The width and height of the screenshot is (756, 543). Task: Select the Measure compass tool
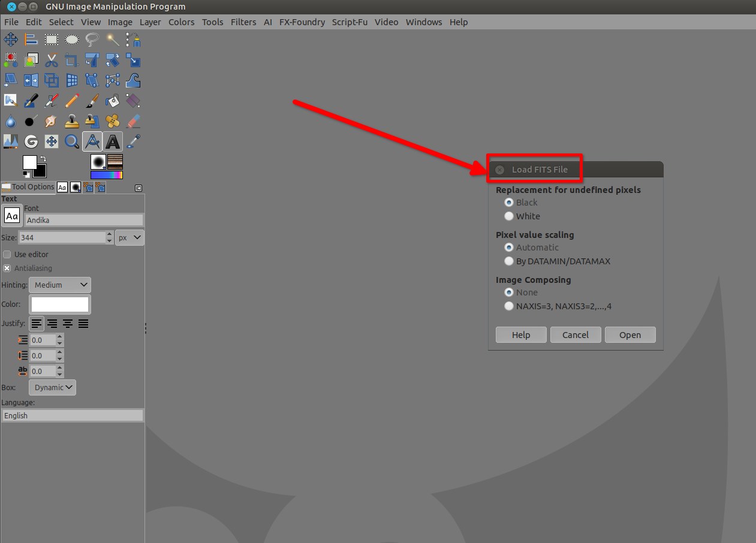[x=92, y=141]
